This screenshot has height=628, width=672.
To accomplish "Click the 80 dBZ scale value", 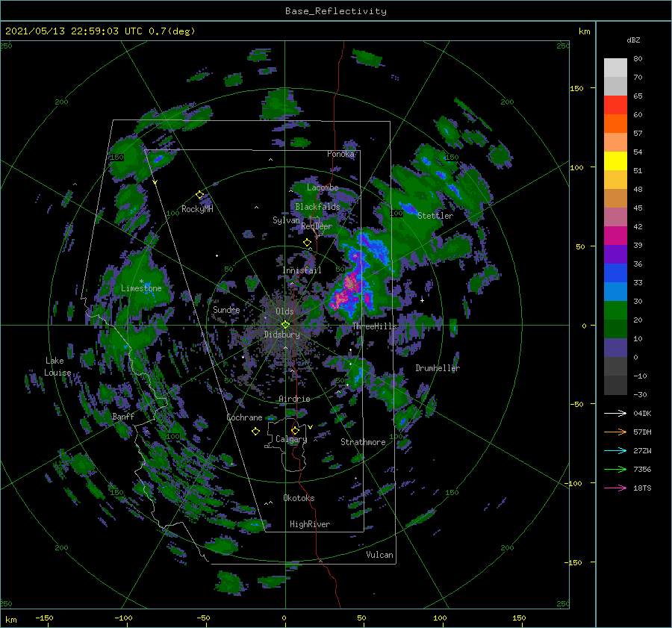I will (638, 59).
